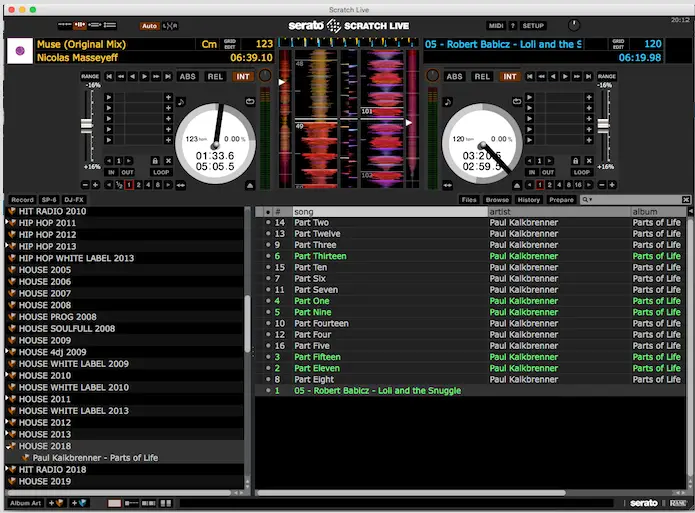
Task: Select 4-beat auto loop on left deck
Action: click(x=148, y=185)
